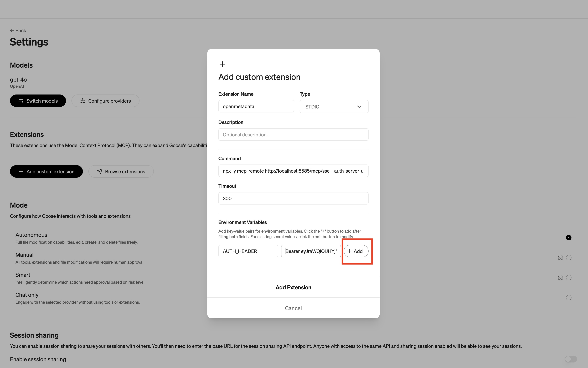Click the paper-plane icon on Browse extensions
Viewport: 588px width, 368px height.
(100, 171)
